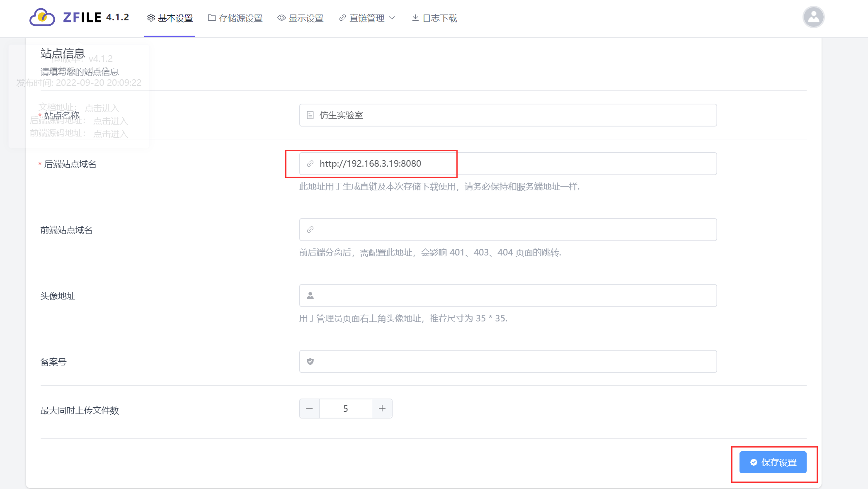Click the gear icon beside 基本设置

point(151,18)
